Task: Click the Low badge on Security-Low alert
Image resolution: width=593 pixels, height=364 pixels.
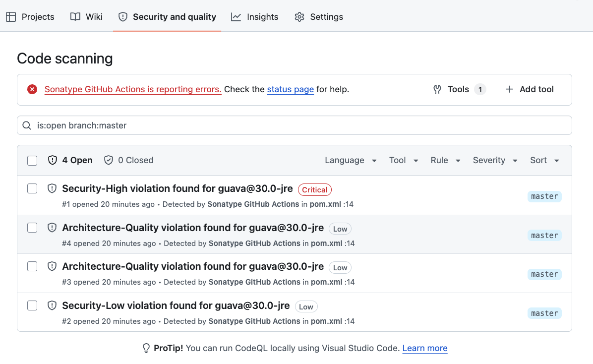Action: tap(306, 306)
